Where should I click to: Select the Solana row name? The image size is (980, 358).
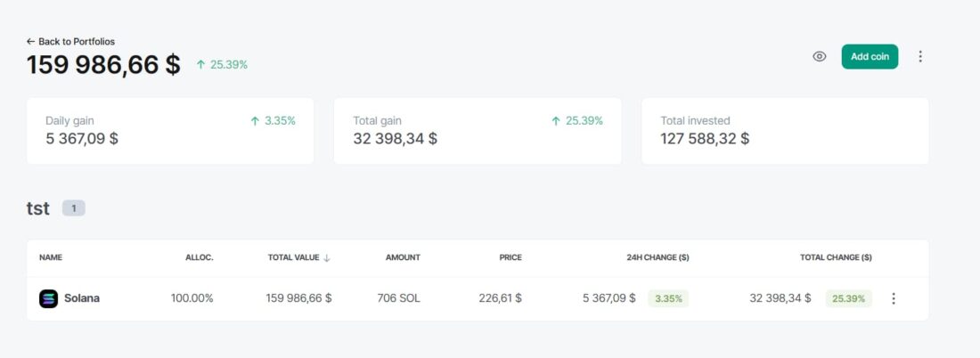(82, 298)
